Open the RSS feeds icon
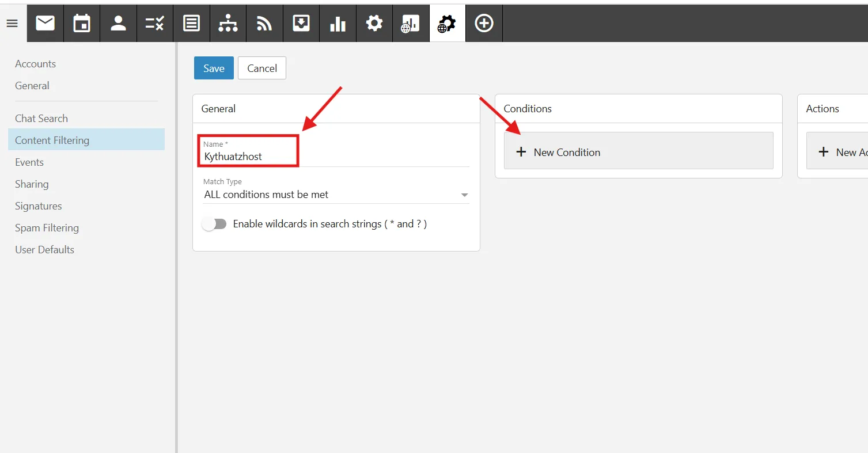 [264, 23]
